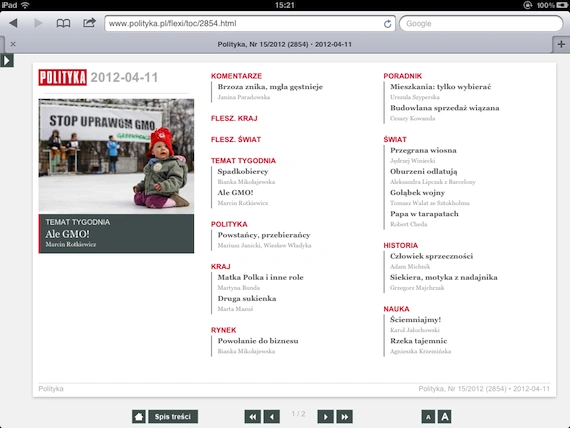Screen dimensions: 570x428
Task: Tap the Safari back arrow
Action: click(14, 23)
